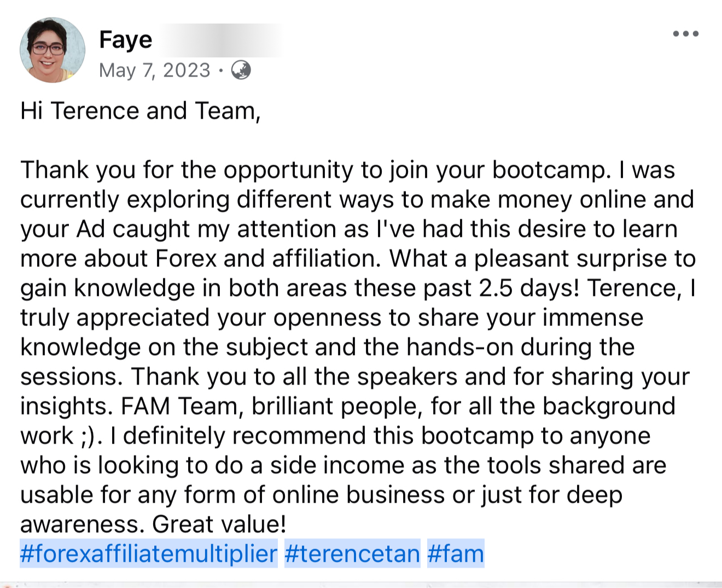Screen dimensions: 722x588
Task: Open the post via May 7, 2023 timestamp
Action: click(155, 71)
